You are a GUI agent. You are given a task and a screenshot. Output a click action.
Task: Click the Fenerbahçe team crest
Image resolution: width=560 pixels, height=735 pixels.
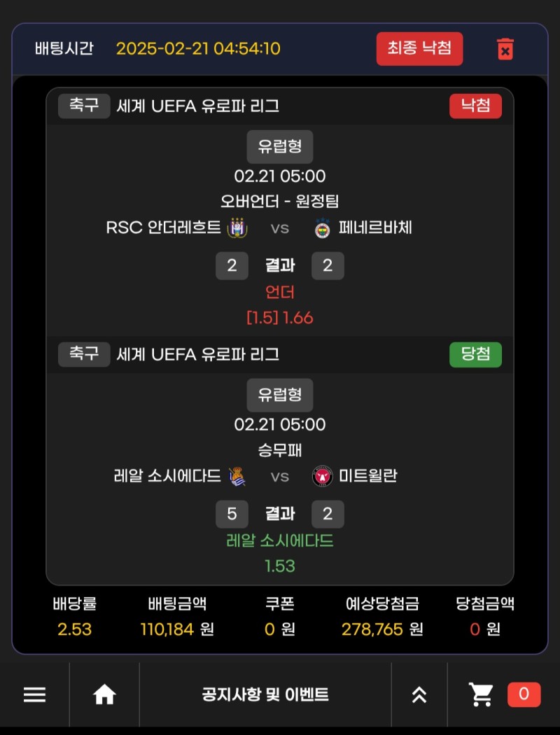(x=322, y=227)
